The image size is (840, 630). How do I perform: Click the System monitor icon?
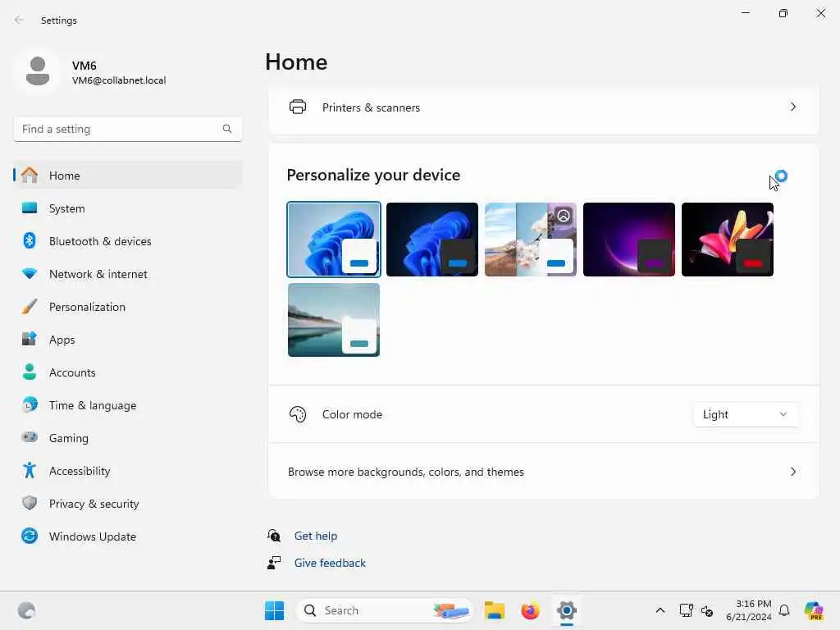point(30,208)
